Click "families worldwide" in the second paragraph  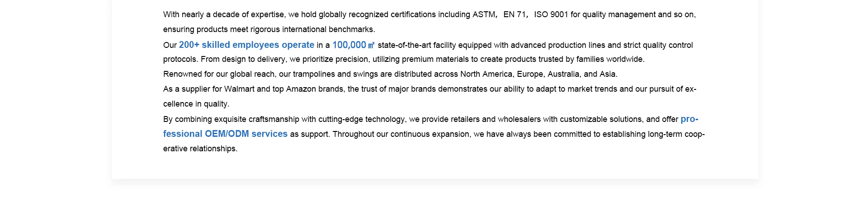[x=610, y=59]
